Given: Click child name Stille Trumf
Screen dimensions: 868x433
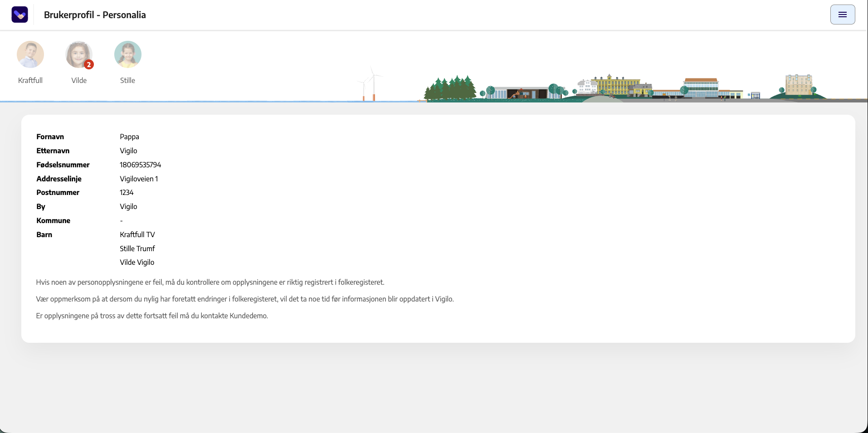Looking at the screenshot, I should [x=137, y=248].
